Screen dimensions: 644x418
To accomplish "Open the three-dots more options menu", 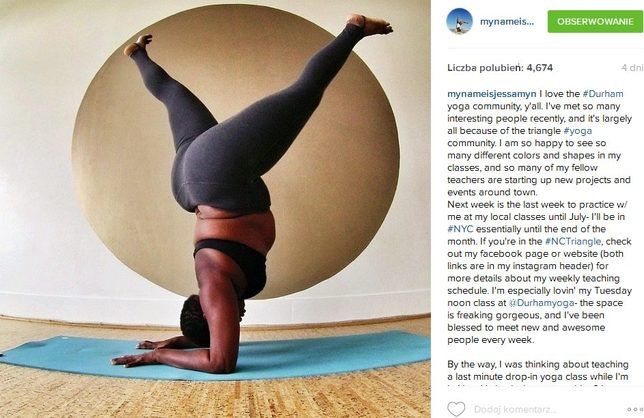I will coord(635,409).
